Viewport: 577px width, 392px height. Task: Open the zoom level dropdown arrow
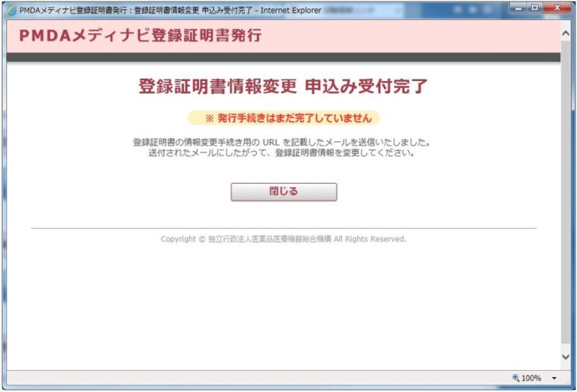(554, 378)
